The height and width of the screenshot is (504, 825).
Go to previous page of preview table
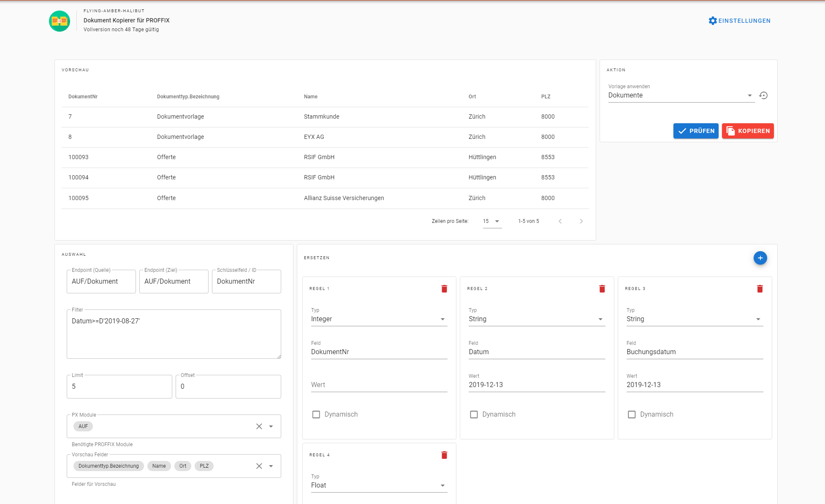coord(560,221)
